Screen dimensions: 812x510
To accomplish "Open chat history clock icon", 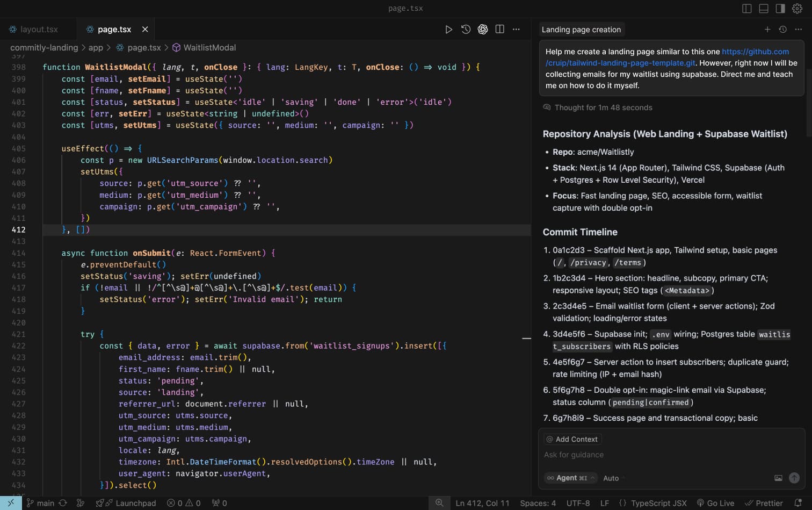I will pos(783,30).
